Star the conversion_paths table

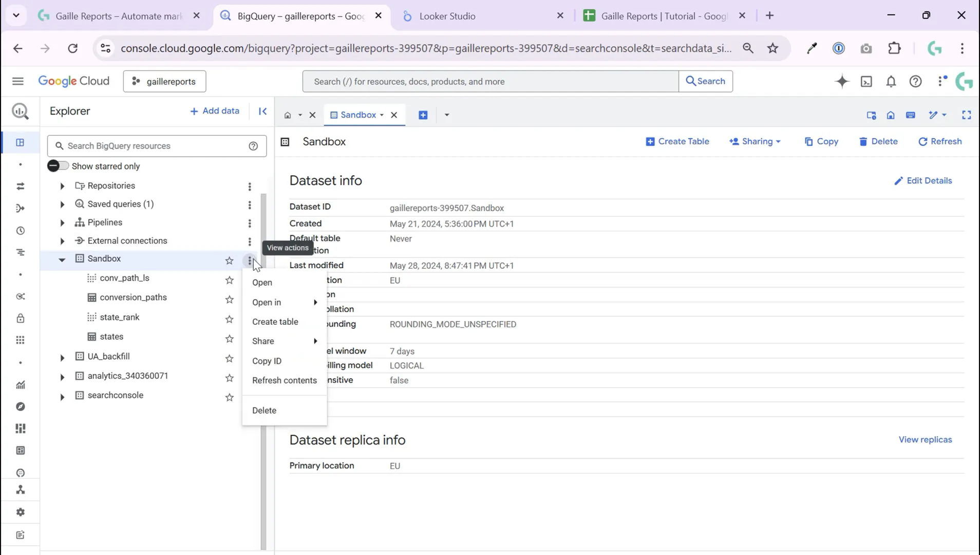coord(229,300)
